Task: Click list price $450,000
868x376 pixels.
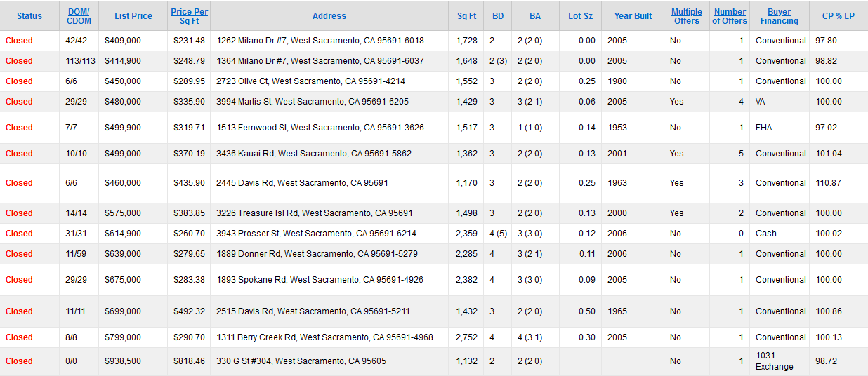Action: [x=123, y=81]
